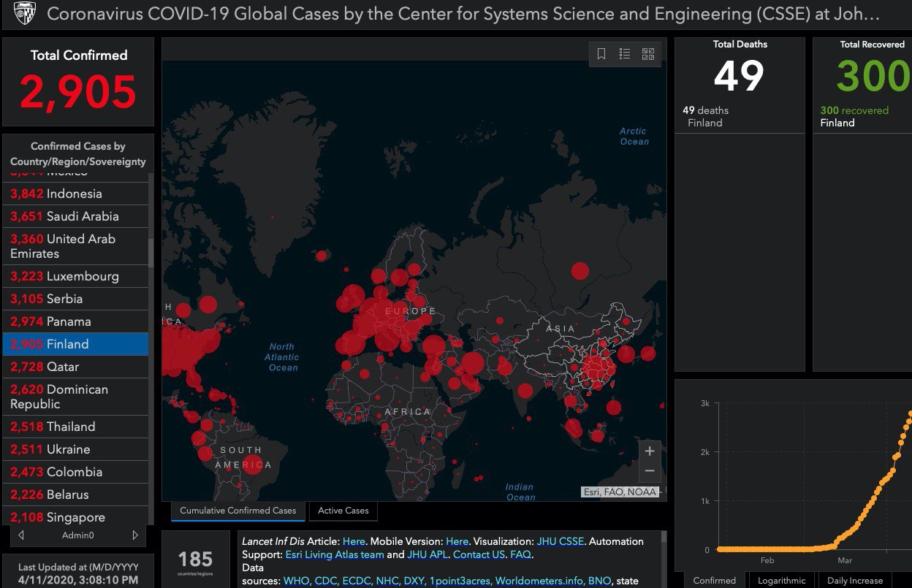Zoom in on the map with plus button
This screenshot has height=588, width=912.
click(x=650, y=451)
